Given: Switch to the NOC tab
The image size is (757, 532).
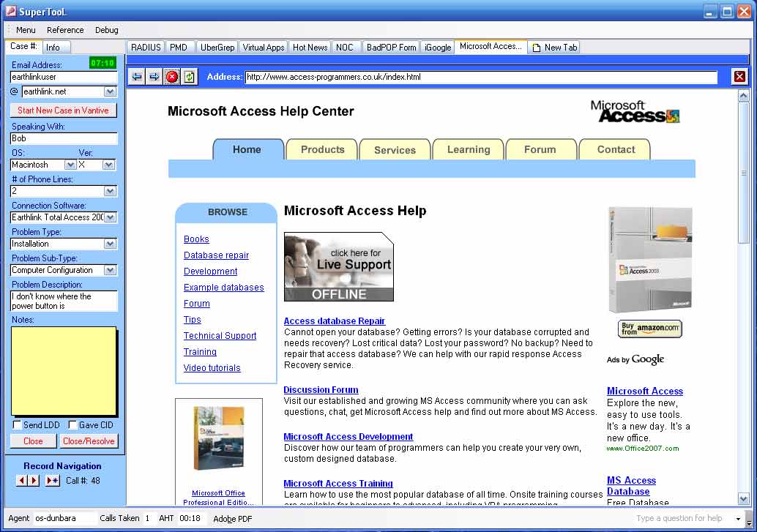Looking at the screenshot, I should click(x=345, y=48).
